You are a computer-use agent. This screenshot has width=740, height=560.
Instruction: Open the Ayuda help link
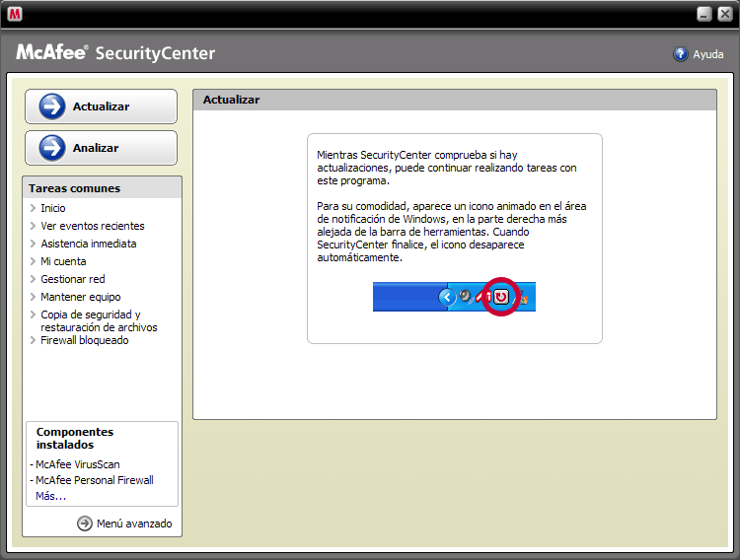pos(707,55)
